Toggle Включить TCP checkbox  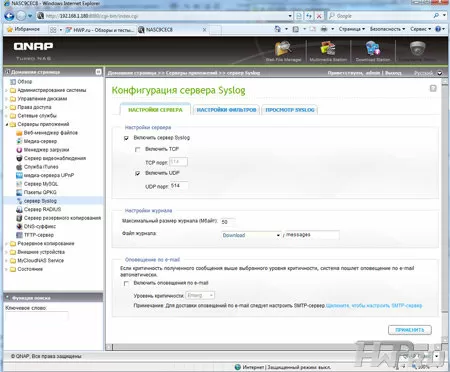pos(138,149)
